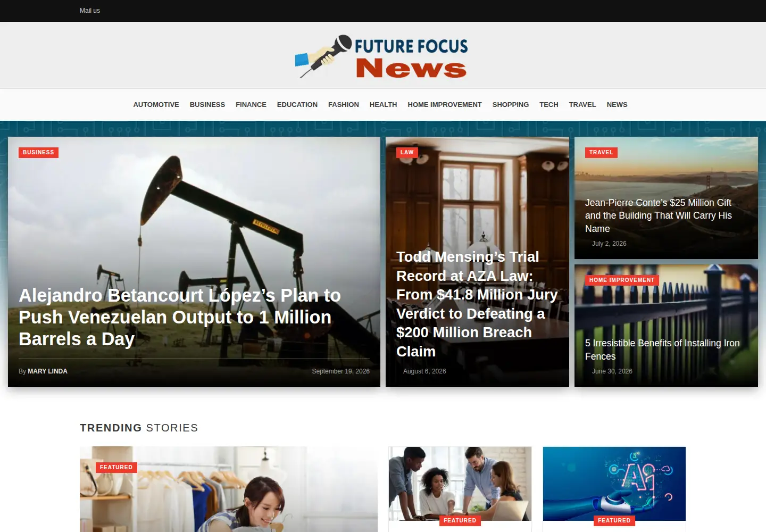Viewport: 766px width, 532px height.
Task: Choose Health from the navigation menu
Action: (384, 105)
